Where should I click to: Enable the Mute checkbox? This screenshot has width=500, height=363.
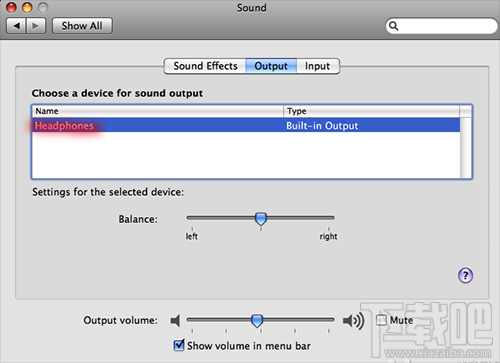pyautogui.click(x=381, y=320)
